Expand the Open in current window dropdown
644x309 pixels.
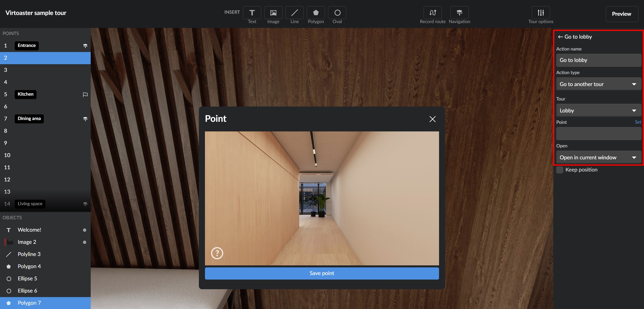(598, 158)
